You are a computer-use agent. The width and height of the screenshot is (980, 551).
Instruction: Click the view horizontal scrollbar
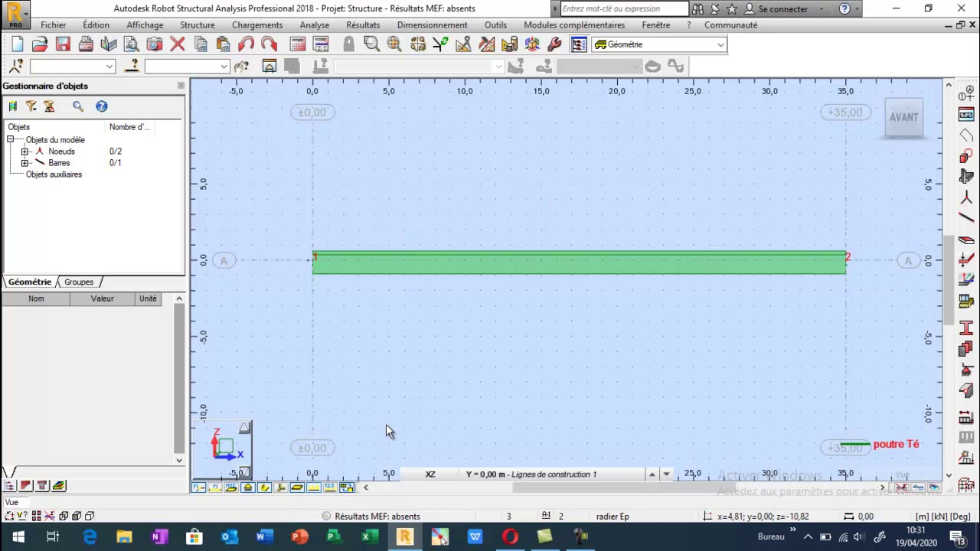(x=624, y=488)
